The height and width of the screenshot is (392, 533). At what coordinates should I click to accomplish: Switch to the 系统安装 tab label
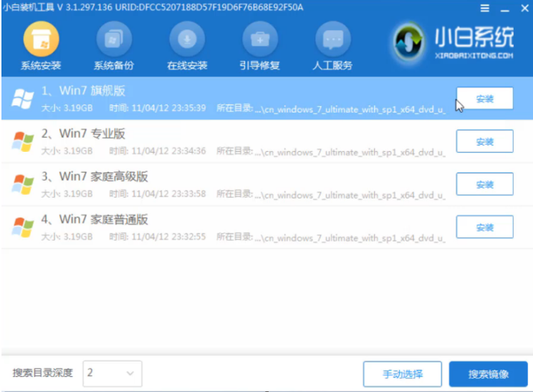41,65
